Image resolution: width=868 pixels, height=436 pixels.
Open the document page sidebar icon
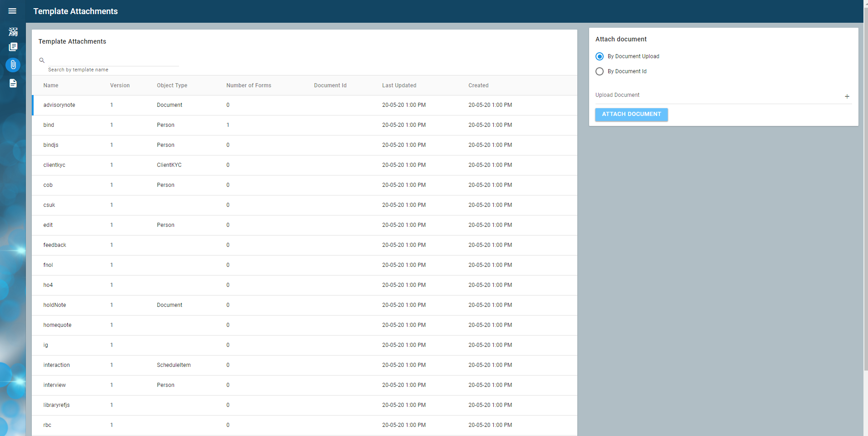tap(13, 83)
